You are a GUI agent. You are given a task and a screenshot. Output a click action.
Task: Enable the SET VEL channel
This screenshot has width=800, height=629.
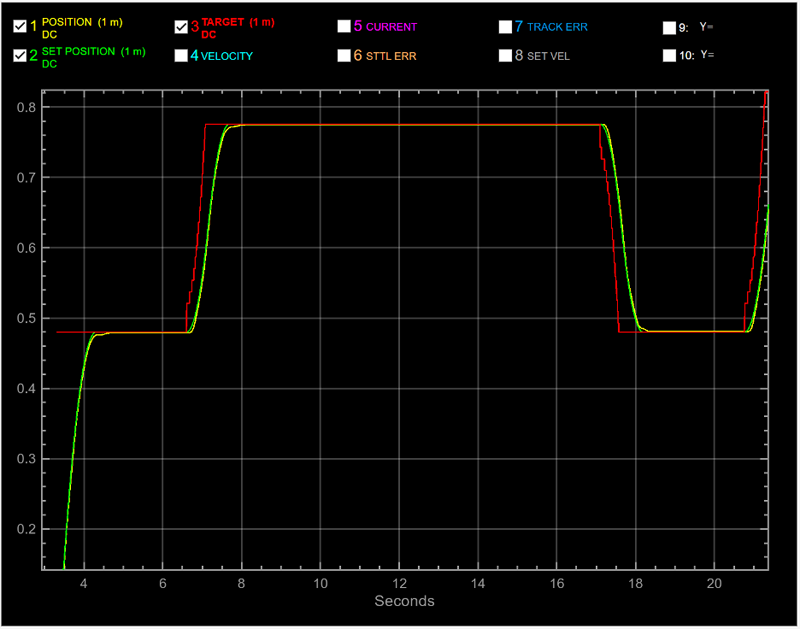[506, 55]
